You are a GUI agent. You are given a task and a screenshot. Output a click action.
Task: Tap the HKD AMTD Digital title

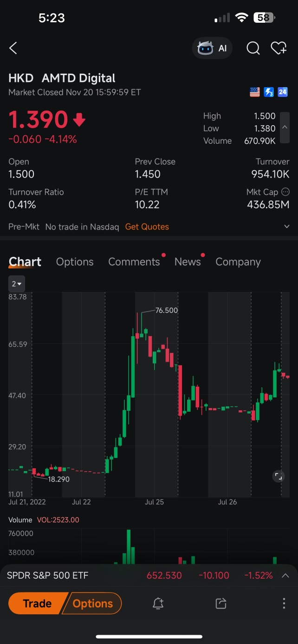[62, 78]
